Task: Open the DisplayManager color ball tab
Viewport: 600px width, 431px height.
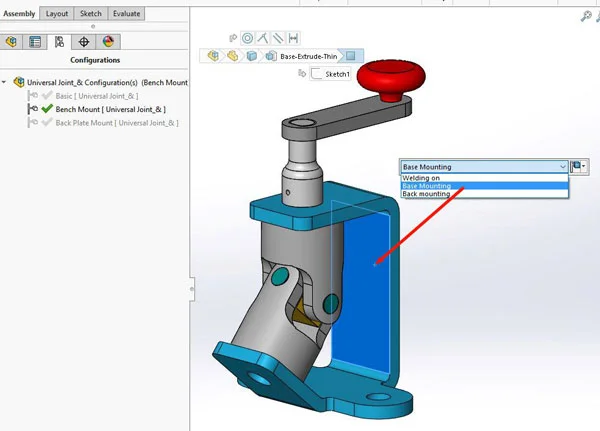Action: (108, 41)
